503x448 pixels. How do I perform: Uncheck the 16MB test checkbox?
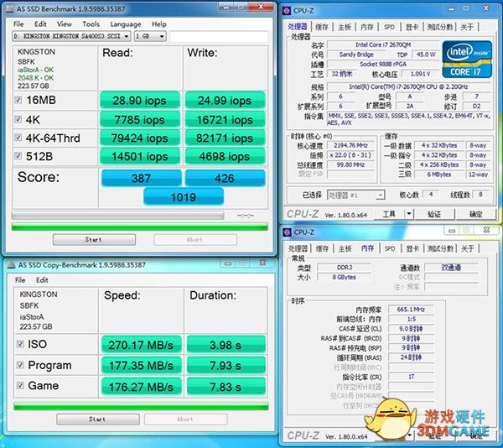tap(19, 101)
